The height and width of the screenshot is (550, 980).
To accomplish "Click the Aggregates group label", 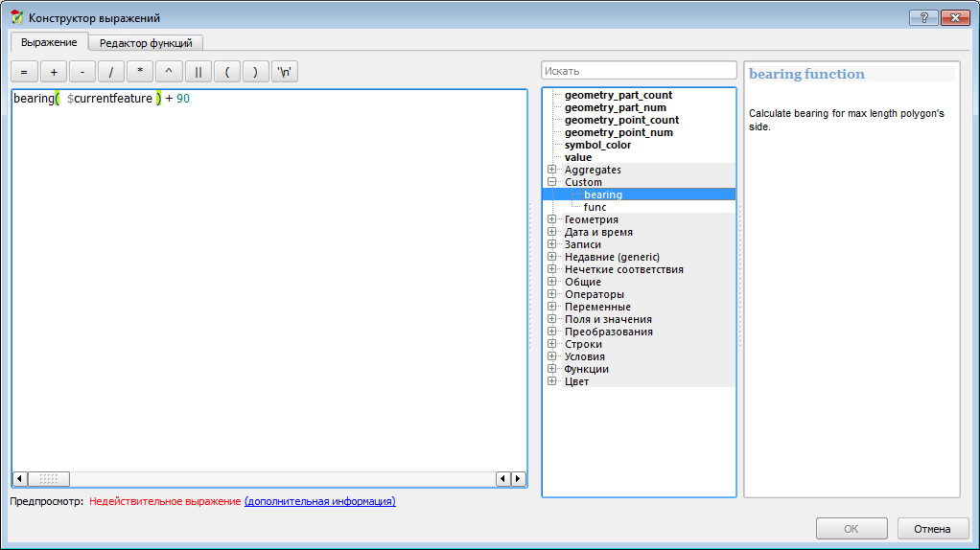I will tap(593, 170).
